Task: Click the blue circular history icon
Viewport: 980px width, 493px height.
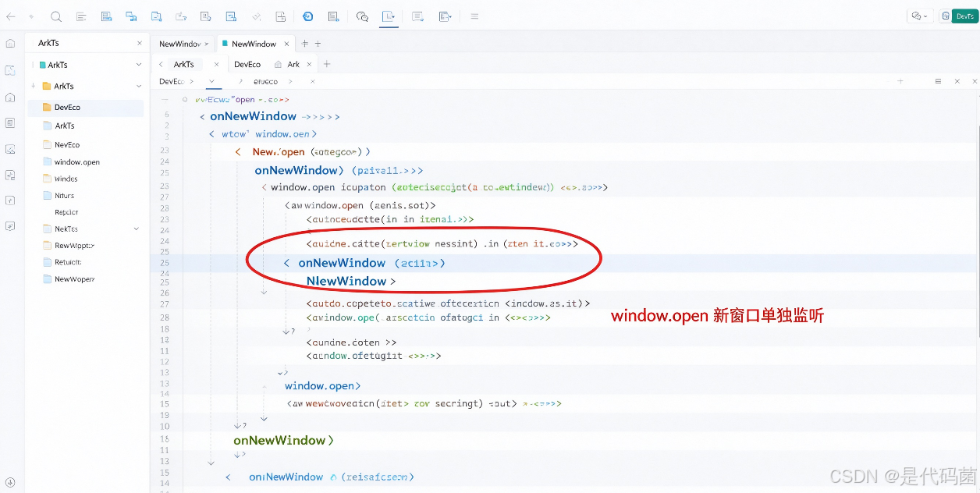Action: pyautogui.click(x=307, y=16)
